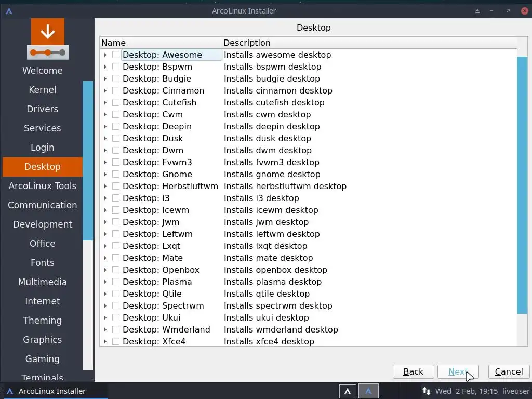Image resolution: width=532 pixels, height=399 pixels.
Task: Open the Internet sidebar entry
Action: click(x=43, y=301)
